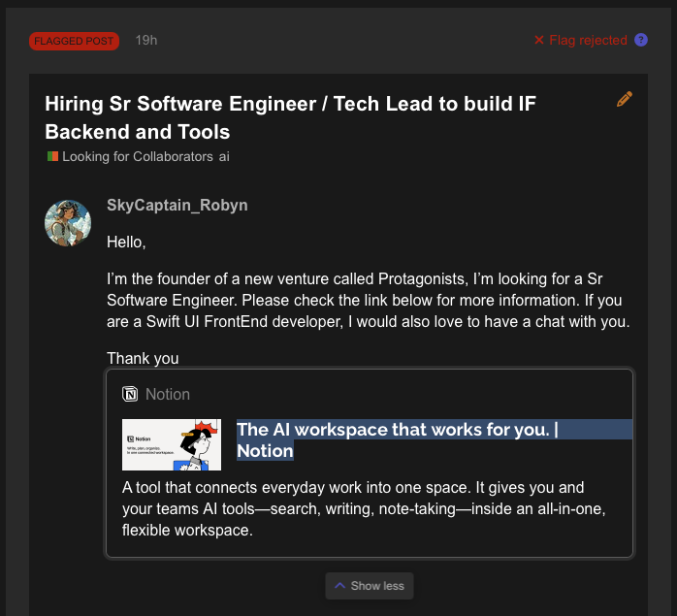This screenshot has width=677, height=616.
Task: Open the SkyCaptain_Robyn username profile link
Action: [x=177, y=205]
